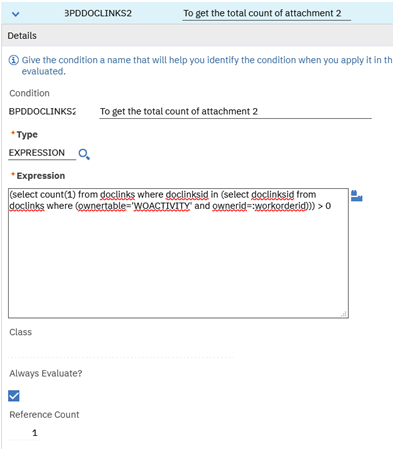Click the Always Evaluate label
This screenshot has height=449, width=393.
(x=46, y=373)
